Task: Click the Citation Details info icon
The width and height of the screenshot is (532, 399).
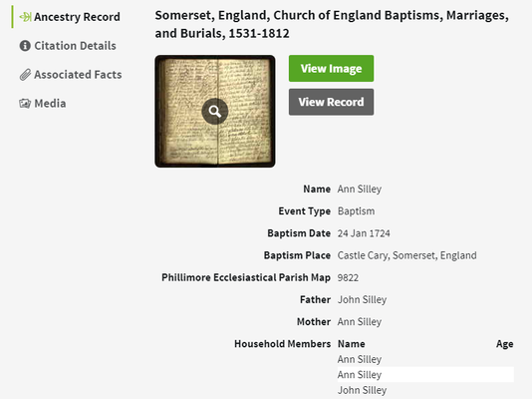Action: coord(25,46)
